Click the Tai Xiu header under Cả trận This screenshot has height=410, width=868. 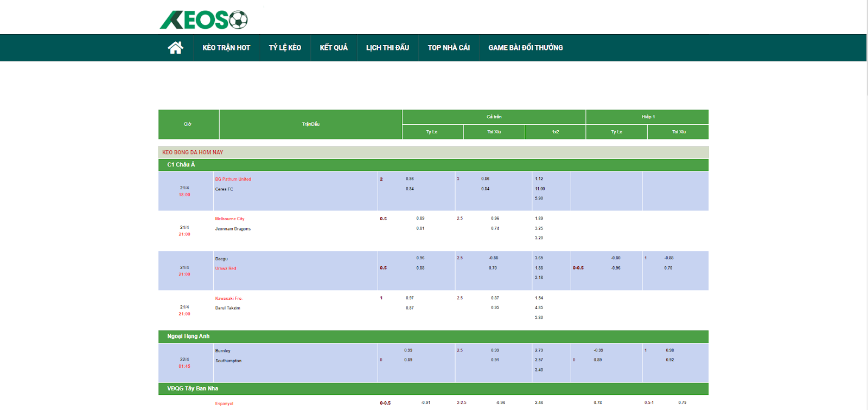[494, 132]
